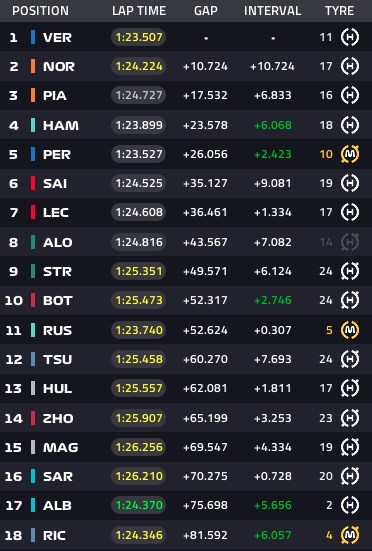Click Stroll's hard tyre icon
This screenshot has width=372, height=551.
[350, 271]
